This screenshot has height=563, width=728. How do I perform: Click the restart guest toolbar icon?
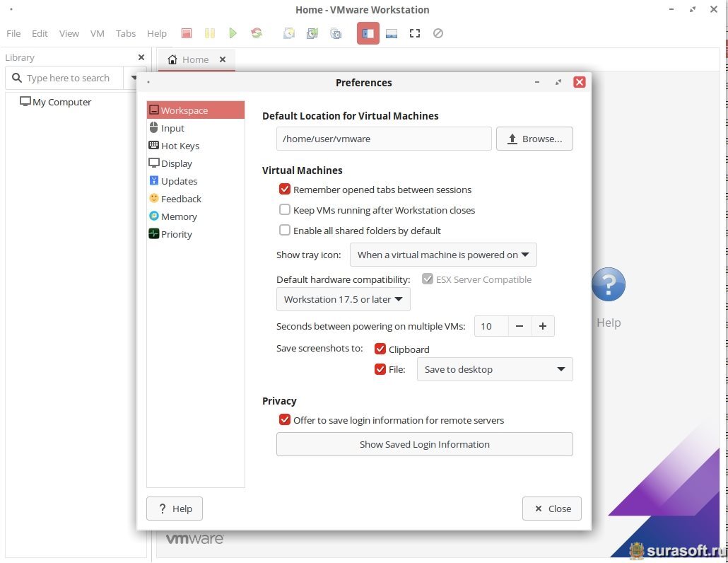point(257,33)
